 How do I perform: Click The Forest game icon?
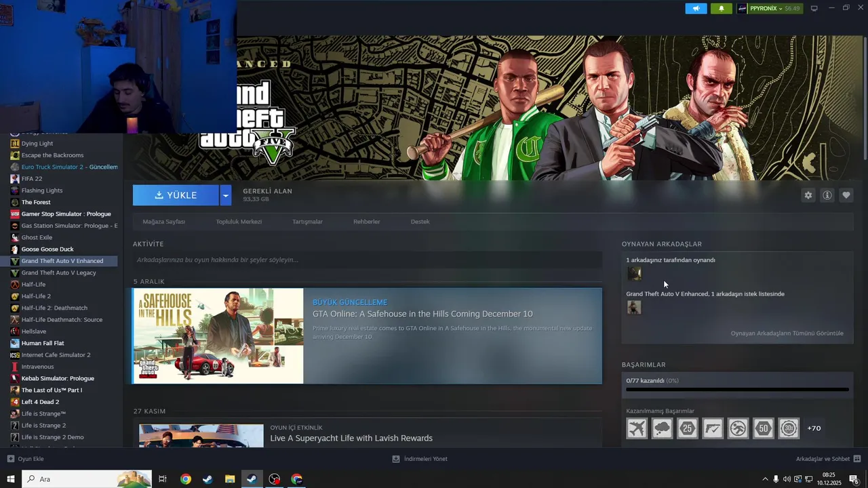(15, 202)
